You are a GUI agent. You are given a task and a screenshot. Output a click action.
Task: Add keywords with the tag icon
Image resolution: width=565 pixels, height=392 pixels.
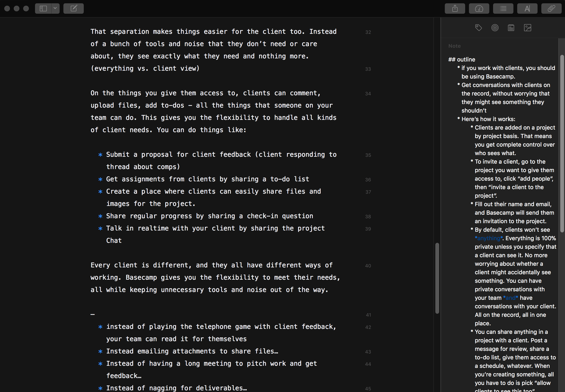[478, 28]
